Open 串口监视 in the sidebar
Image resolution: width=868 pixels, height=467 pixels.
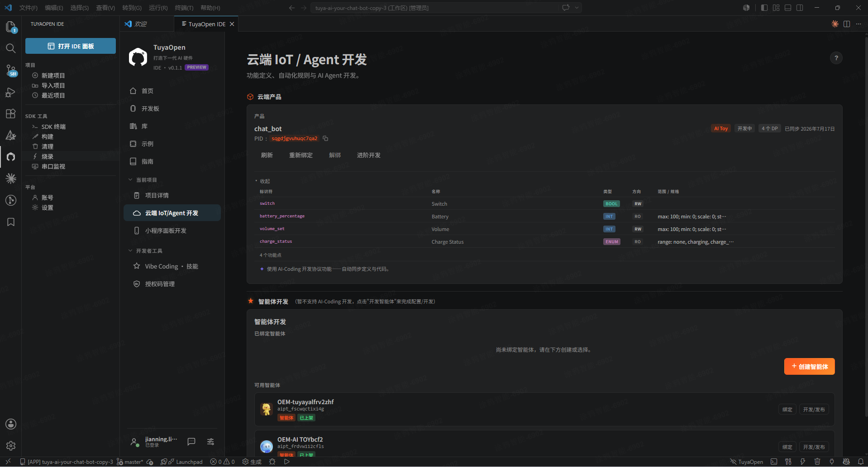(x=53, y=166)
